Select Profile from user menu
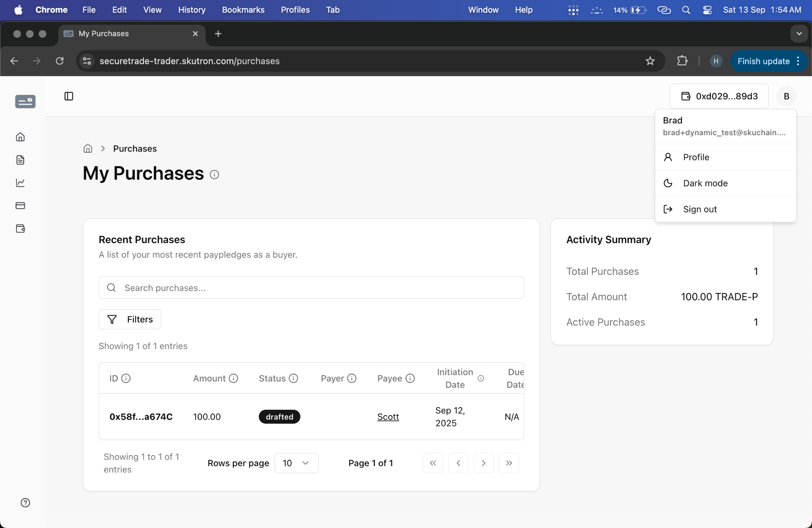 point(726,157)
